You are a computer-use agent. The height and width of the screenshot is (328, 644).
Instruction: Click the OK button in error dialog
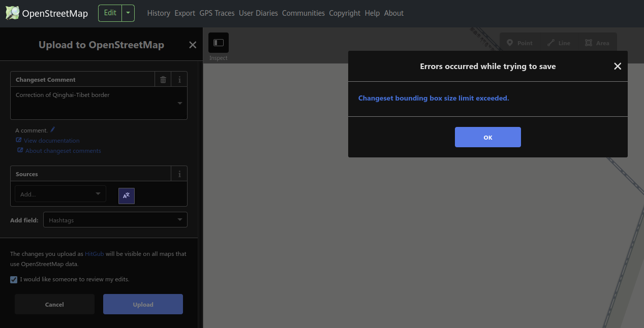click(488, 137)
